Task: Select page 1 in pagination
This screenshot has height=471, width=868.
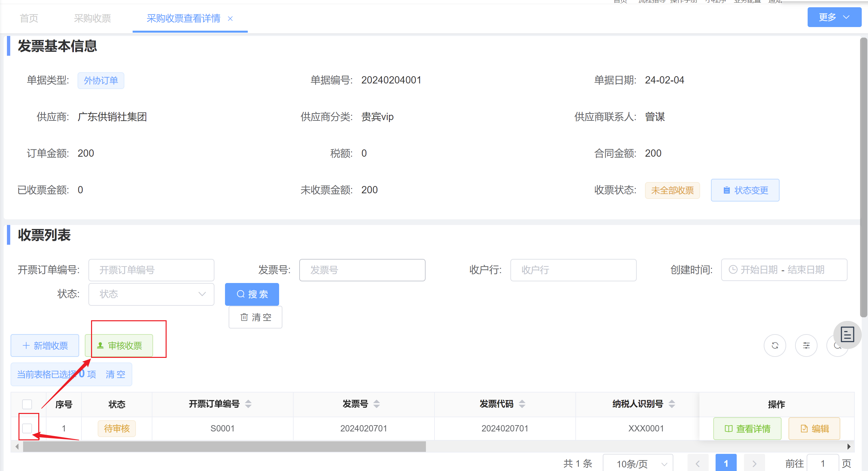Action: (726, 464)
